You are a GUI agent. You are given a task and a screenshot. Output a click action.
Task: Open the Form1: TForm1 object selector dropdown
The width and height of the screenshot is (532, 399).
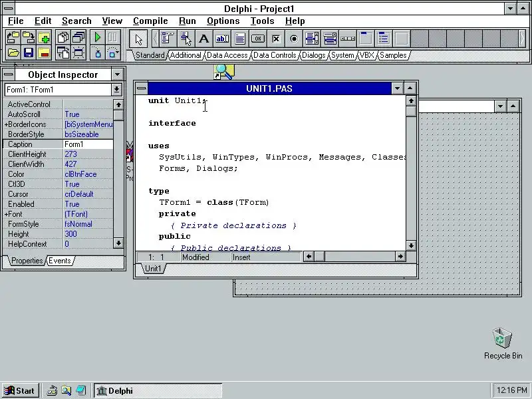click(x=116, y=90)
